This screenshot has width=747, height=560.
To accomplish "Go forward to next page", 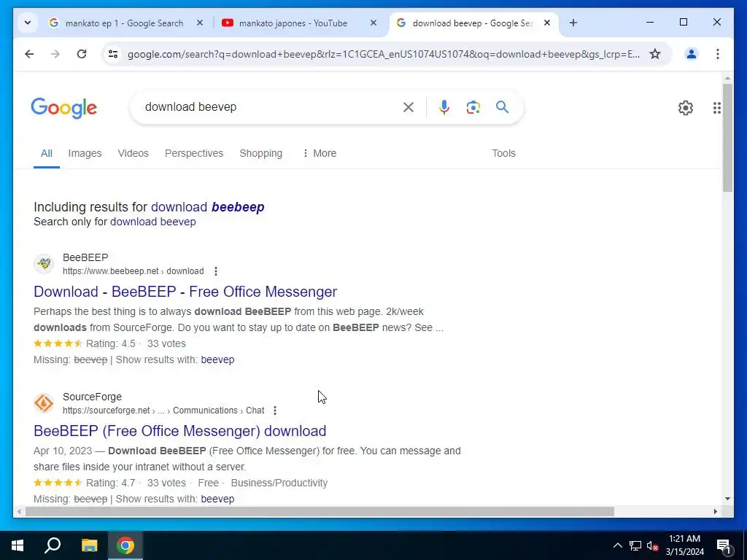I will point(55,54).
